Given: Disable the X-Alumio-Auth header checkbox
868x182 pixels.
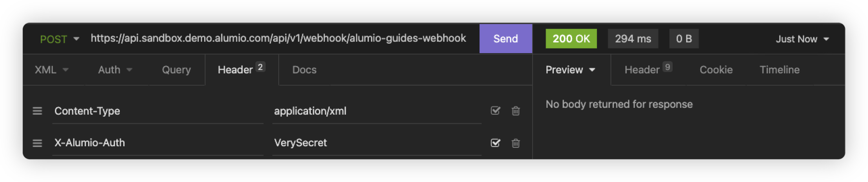Looking at the screenshot, I should point(495,143).
